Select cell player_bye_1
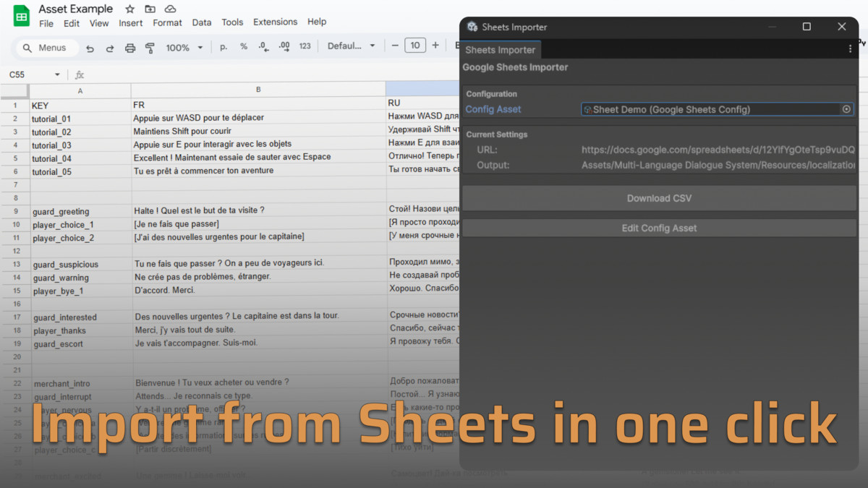Image resolution: width=868 pixels, height=488 pixels. pyautogui.click(x=81, y=291)
